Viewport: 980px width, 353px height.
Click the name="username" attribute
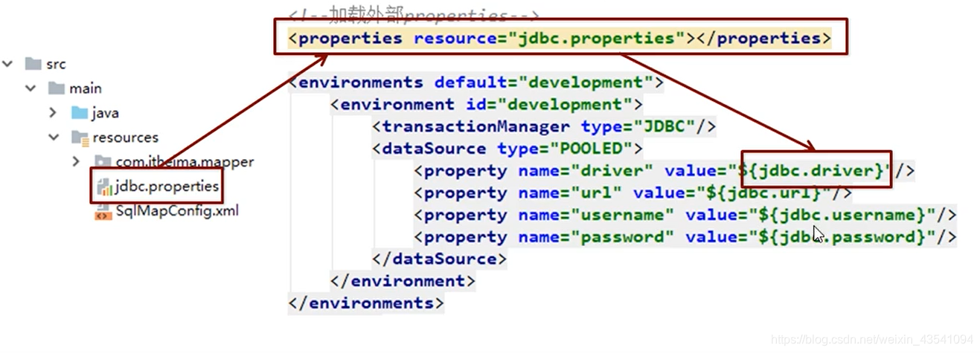tap(596, 215)
